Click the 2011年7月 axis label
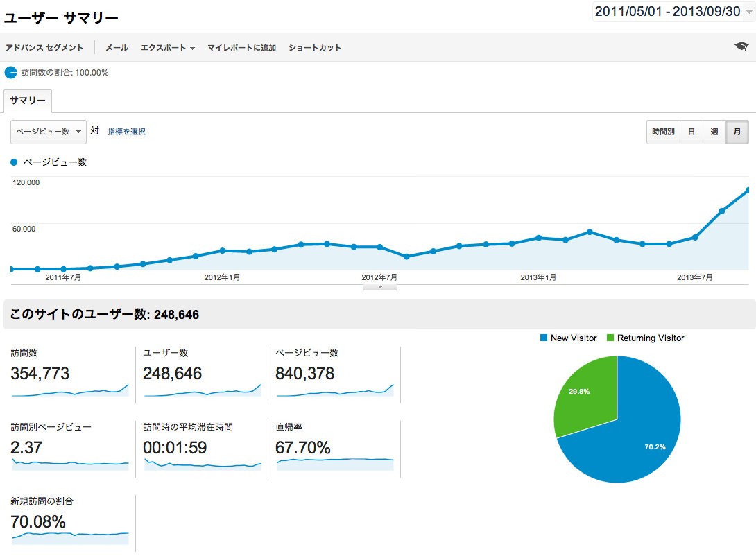756x556 pixels. 63,277
